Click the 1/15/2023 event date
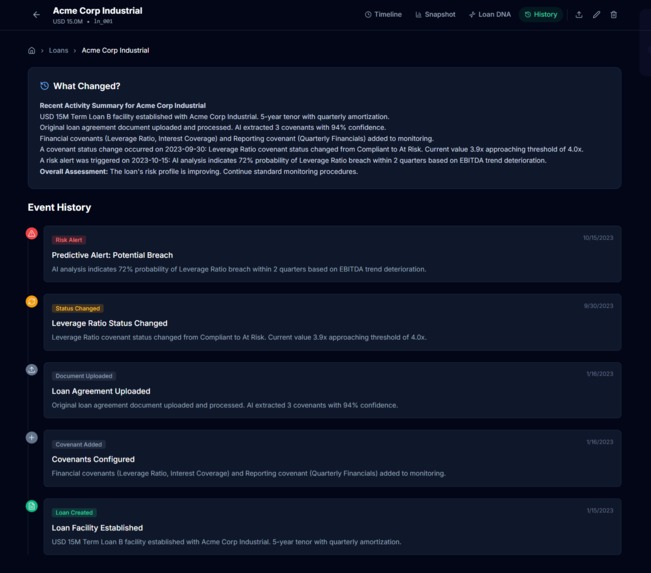The height and width of the screenshot is (573, 651). pyautogui.click(x=600, y=510)
